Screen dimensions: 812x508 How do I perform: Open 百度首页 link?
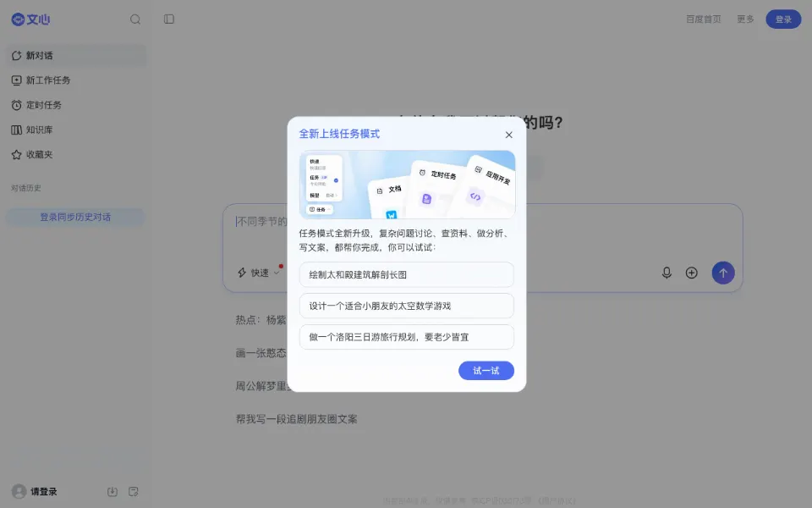pos(703,19)
